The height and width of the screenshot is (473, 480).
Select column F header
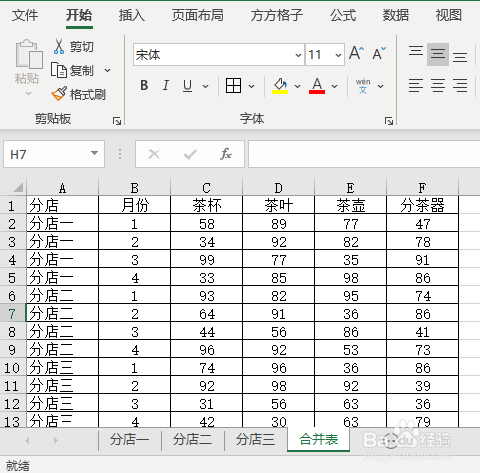(x=422, y=188)
